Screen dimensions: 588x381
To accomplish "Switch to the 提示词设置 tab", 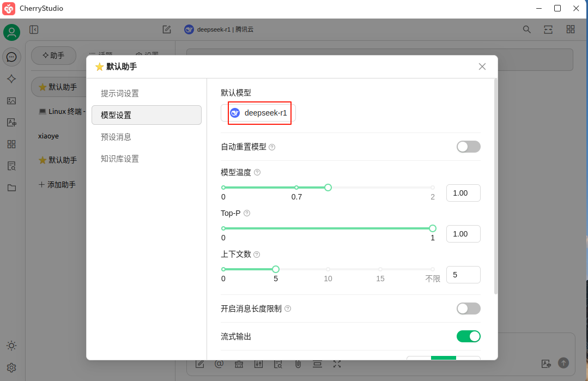I will click(120, 93).
